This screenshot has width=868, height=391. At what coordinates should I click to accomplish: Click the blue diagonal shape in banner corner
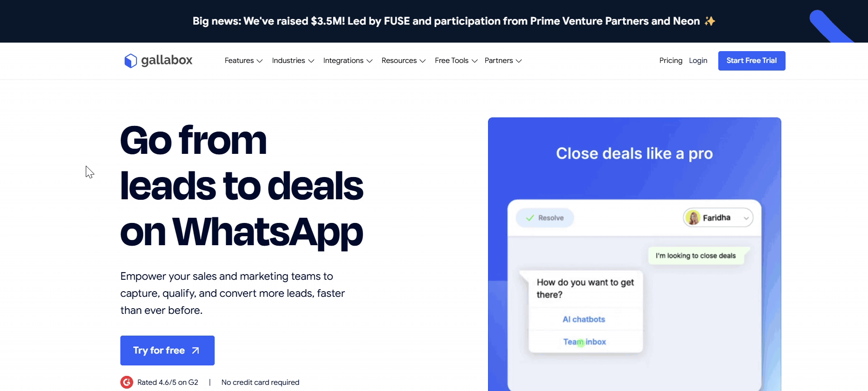(829, 26)
